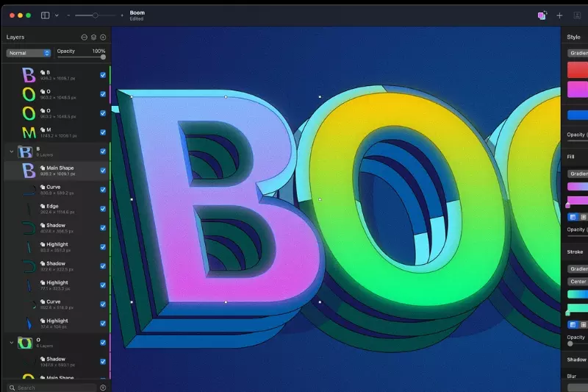Click the filter icon beside layer search
588x392 pixels.
tap(103, 387)
